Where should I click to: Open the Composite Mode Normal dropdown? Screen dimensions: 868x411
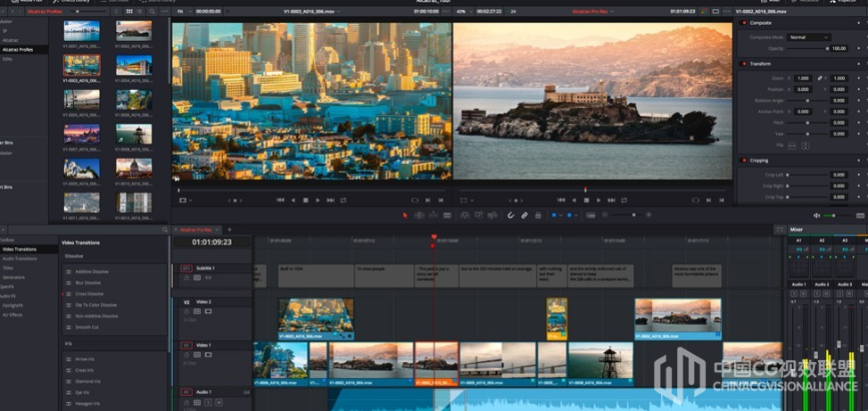[809, 37]
